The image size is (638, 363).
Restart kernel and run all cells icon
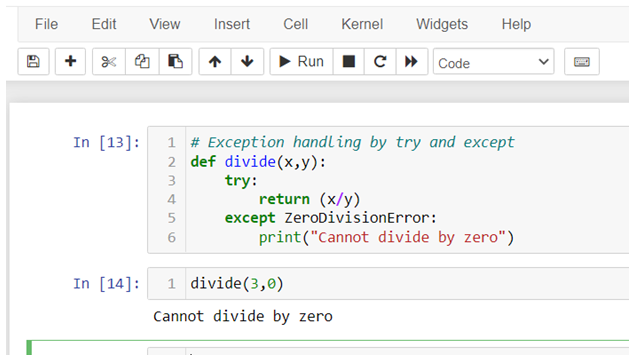(x=411, y=61)
